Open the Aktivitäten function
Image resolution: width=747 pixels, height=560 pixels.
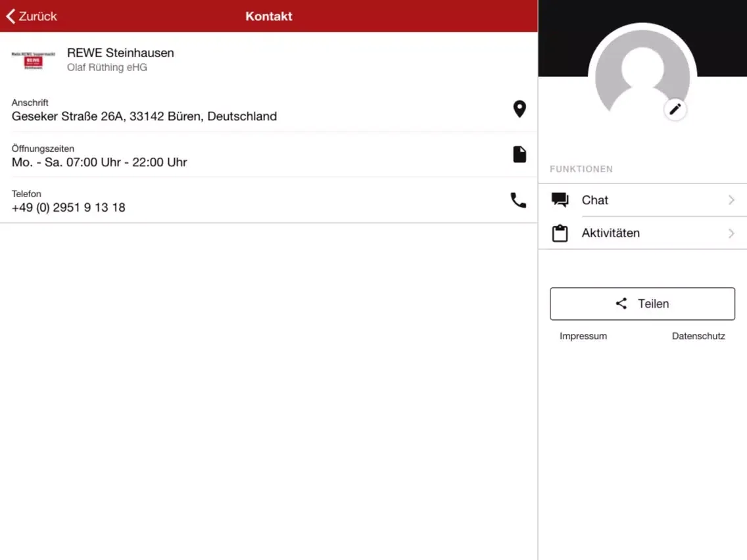[x=642, y=233]
